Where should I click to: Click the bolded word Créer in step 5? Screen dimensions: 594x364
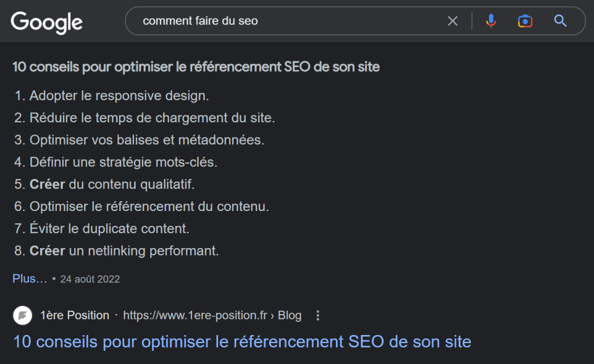point(46,184)
